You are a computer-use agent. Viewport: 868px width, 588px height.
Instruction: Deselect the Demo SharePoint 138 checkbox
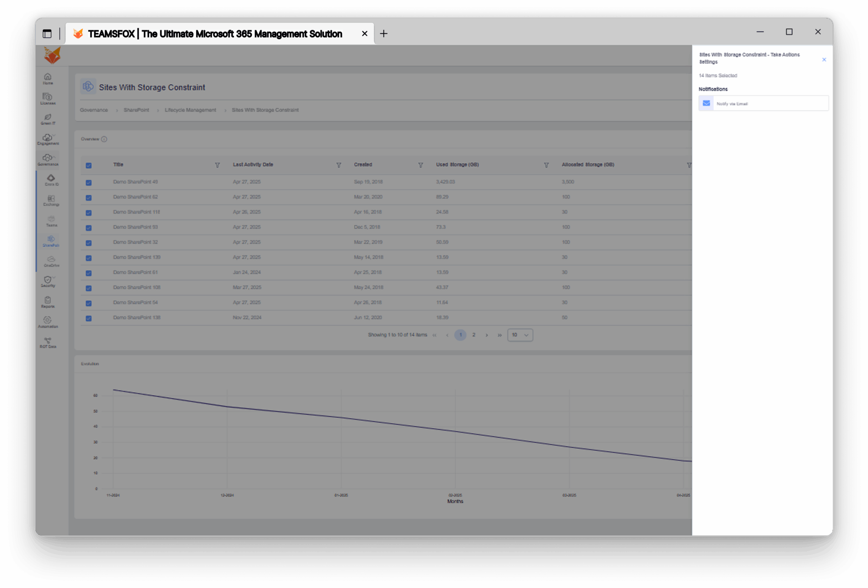click(x=89, y=318)
